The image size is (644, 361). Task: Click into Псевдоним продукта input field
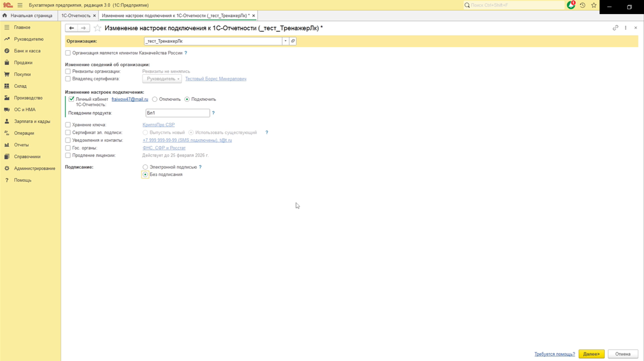pyautogui.click(x=177, y=113)
